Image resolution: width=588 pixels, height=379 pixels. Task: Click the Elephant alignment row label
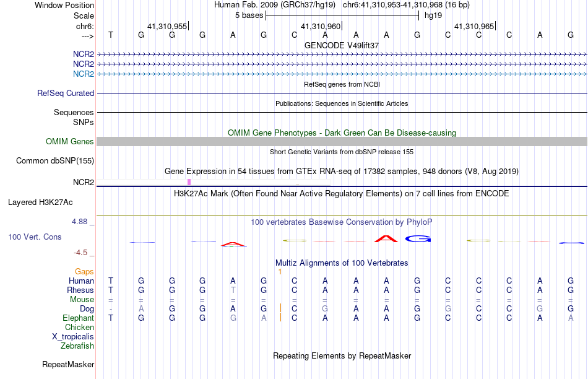78,318
